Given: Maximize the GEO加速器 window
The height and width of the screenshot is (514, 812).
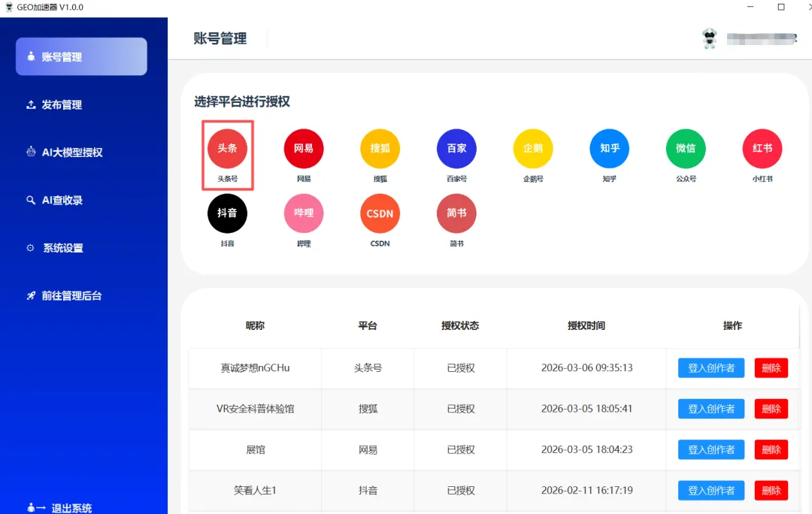Looking at the screenshot, I should pyautogui.click(x=781, y=8).
